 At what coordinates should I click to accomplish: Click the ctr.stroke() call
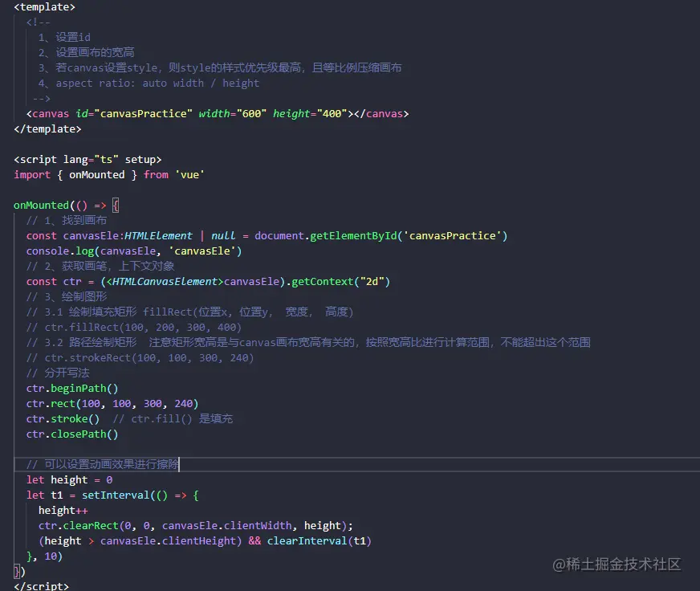tap(63, 419)
